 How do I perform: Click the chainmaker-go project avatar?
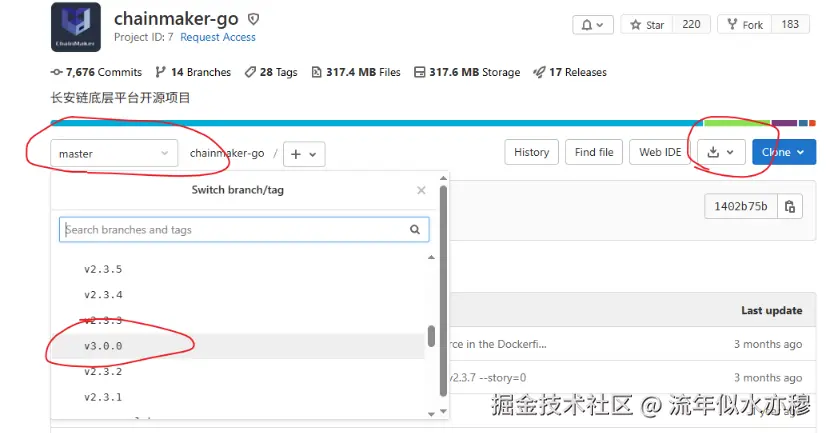click(76, 27)
